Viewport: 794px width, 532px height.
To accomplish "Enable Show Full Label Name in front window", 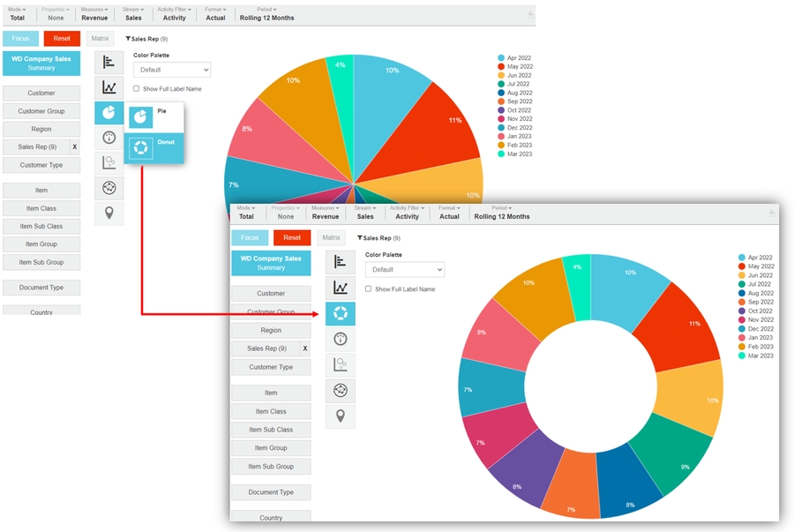I will (369, 289).
